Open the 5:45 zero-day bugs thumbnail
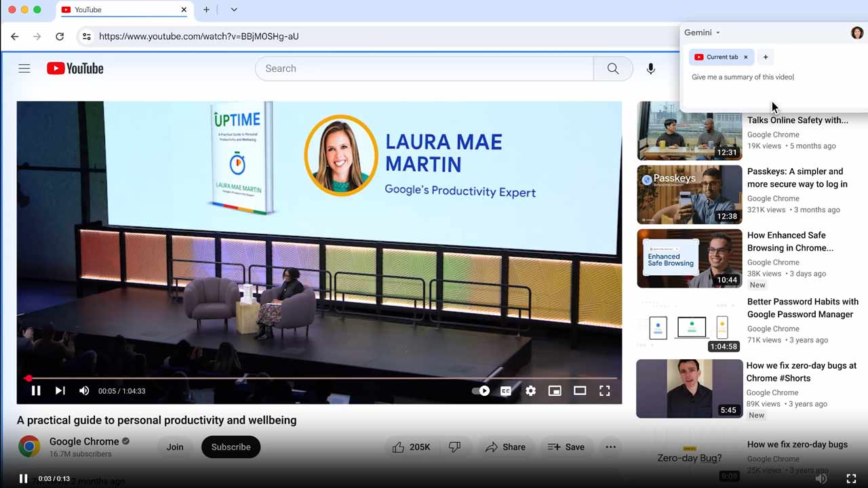The image size is (868, 488). (x=690, y=388)
